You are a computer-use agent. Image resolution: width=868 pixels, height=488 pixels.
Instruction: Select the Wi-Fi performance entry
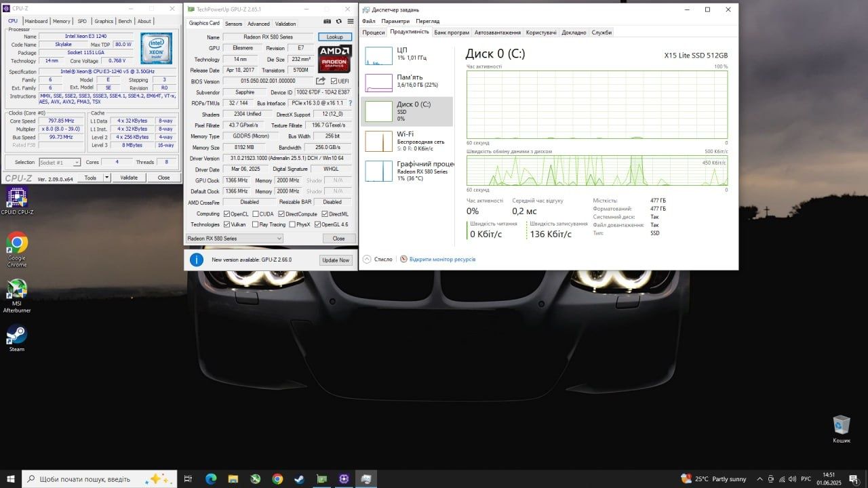point(407,140)
